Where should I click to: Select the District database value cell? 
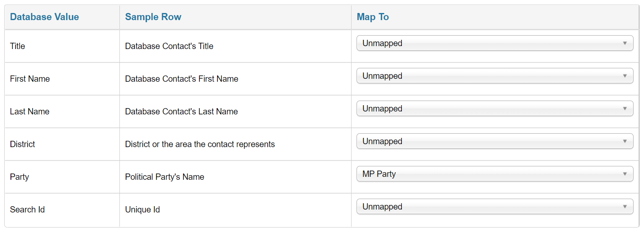tap(23, 144)
